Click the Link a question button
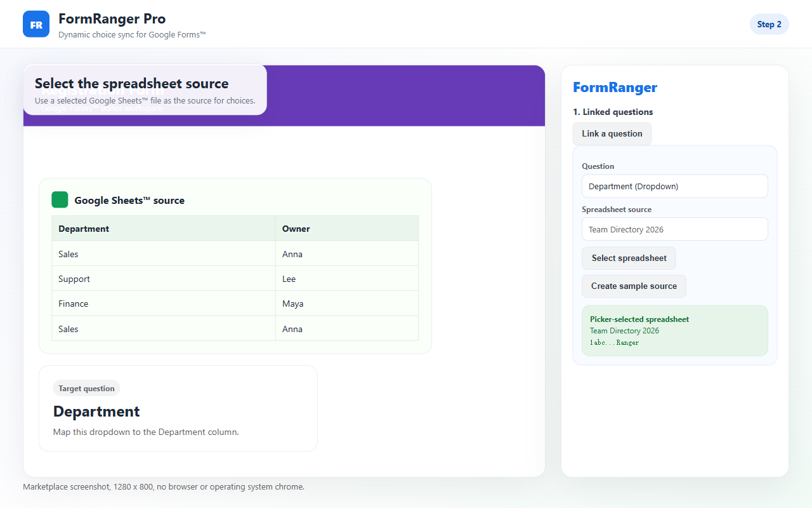 pyautogui.click(x=612, y=133)
